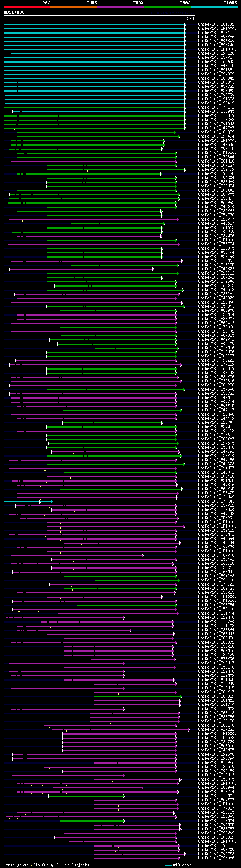This screenshot has width=241, height=868.
Task: Click the UniRef100_B9HZZ8 hit label
Action: [x=216, y=54]
